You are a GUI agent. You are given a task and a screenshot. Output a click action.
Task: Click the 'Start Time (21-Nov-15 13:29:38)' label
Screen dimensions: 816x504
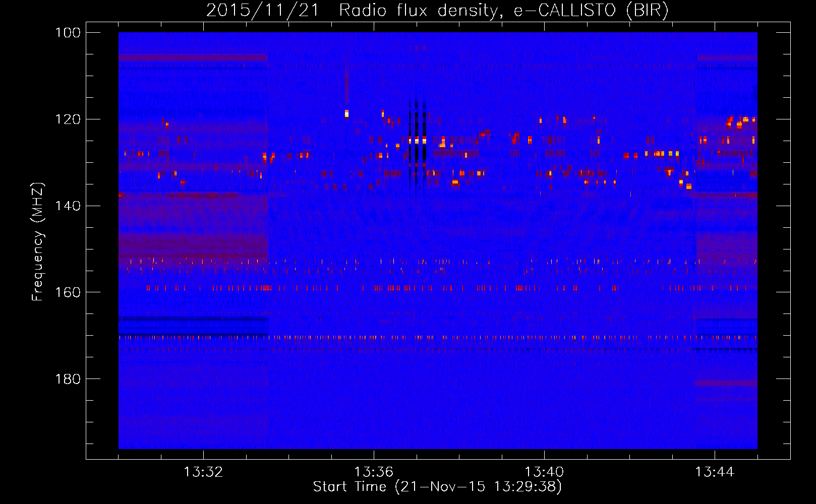tap(437, 487)
